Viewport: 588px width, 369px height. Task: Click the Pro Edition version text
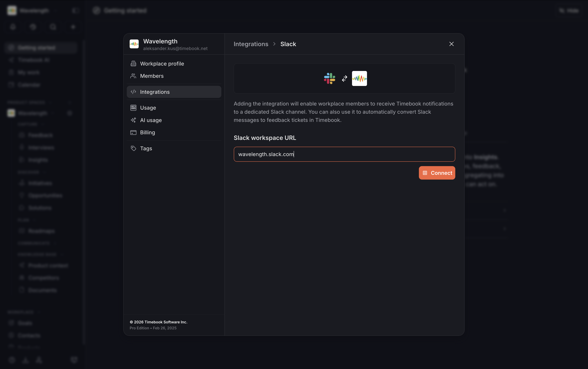coord(153,328)
